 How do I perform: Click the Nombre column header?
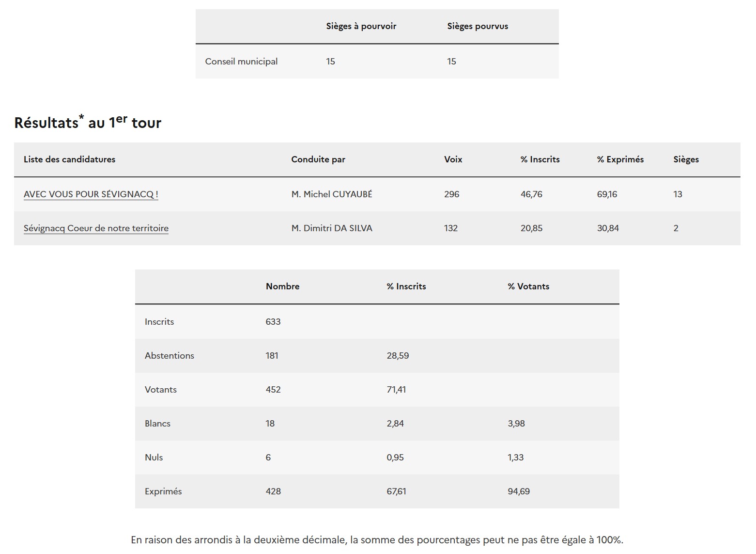(x=282, y=286)
